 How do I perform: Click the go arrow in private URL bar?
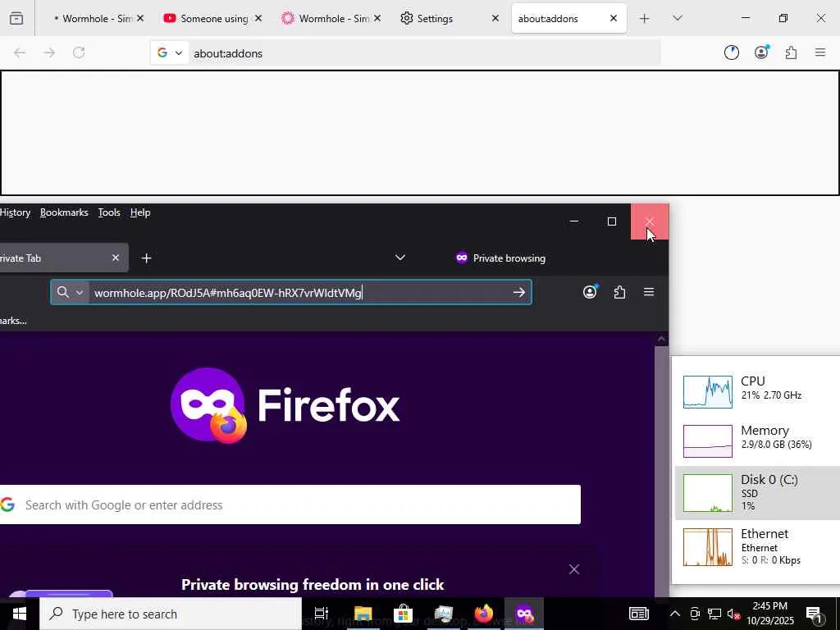[518, 293]
